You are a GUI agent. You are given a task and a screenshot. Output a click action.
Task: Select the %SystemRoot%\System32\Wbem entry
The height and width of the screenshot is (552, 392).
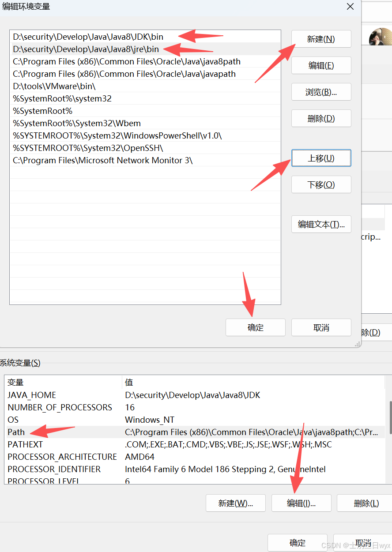click(145, 123)
